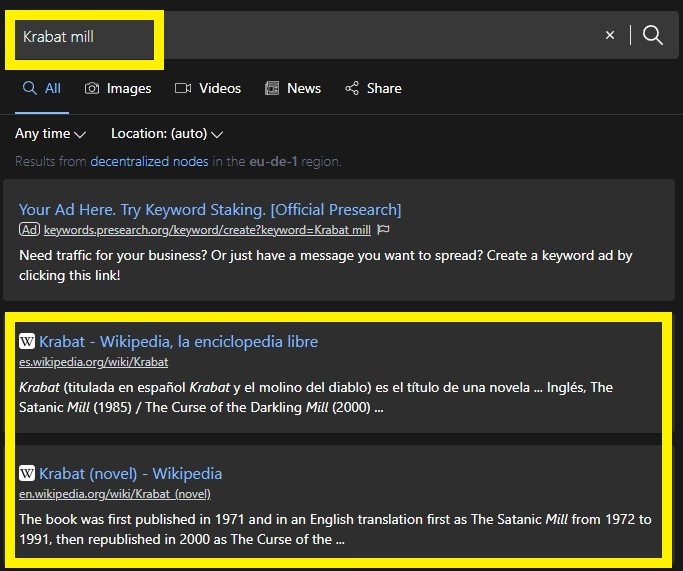Click the newspaper icon beside News

coord(272,88)
